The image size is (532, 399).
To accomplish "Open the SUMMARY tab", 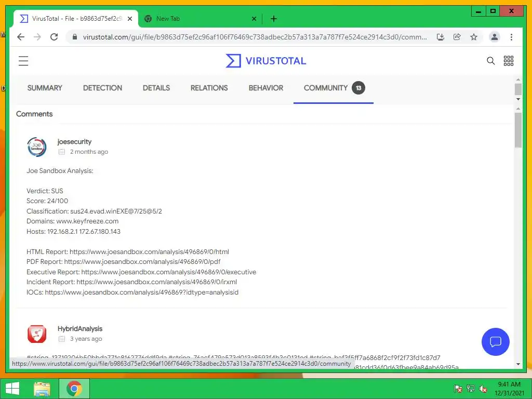I will click(x=45, y=88).
